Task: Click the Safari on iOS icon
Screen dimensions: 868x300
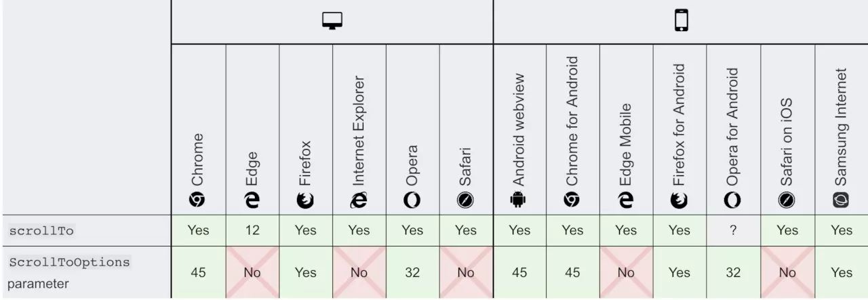Action: pyautogui.click(x=787, y=200)
